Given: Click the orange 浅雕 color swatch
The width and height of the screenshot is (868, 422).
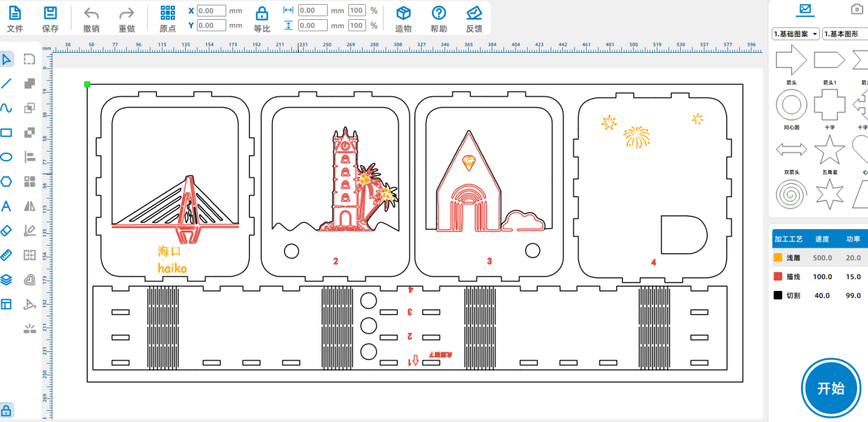Looking at the screenshot, I should (x=777, y=258).
